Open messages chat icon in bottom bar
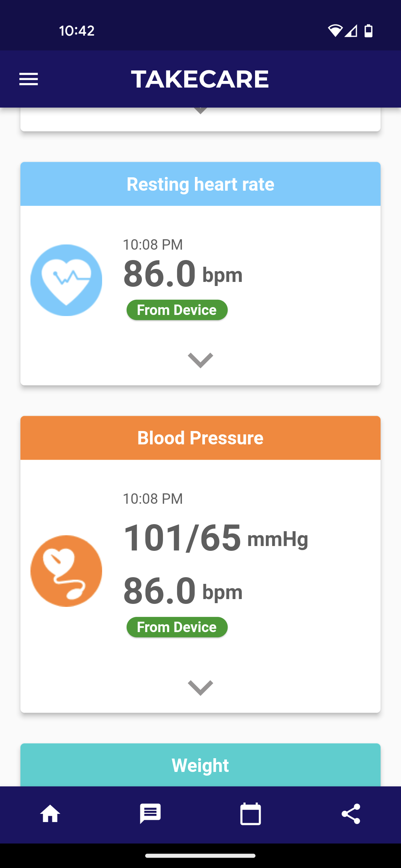The height and width of the screenshot is (868, 401). [x=150, y=814]
